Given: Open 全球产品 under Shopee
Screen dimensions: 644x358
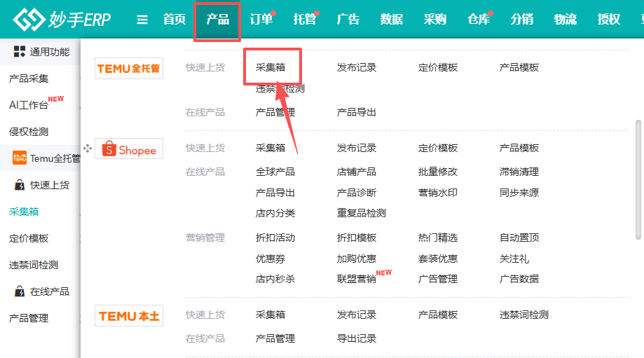Looking at the screenshot, I should [x=275, y=172].
